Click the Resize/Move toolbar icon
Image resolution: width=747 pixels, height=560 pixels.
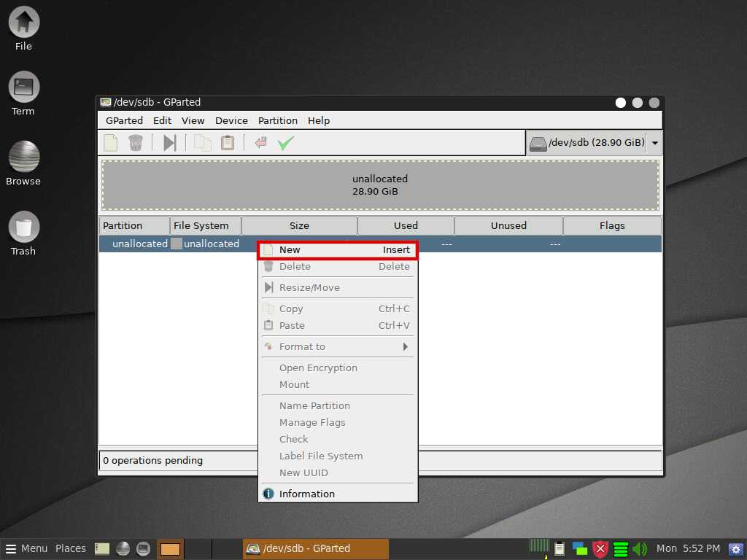coord(169,143)
